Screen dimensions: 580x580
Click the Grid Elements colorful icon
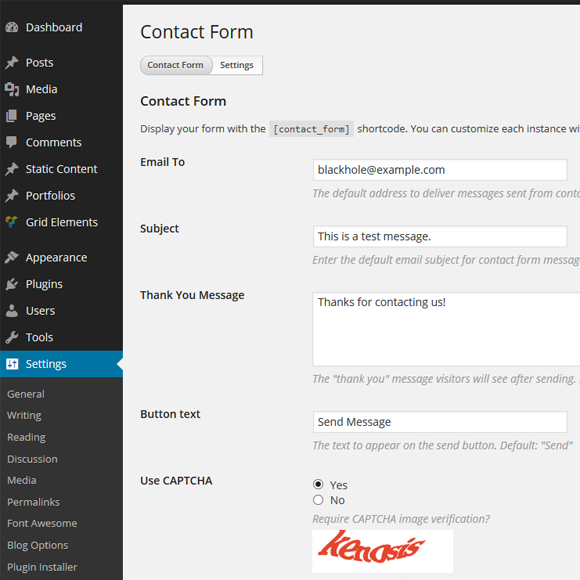point(12,222)
